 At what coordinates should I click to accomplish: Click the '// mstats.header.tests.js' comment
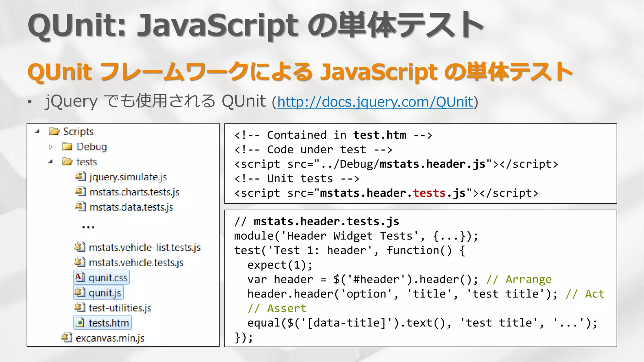click(x=317, y=222)
